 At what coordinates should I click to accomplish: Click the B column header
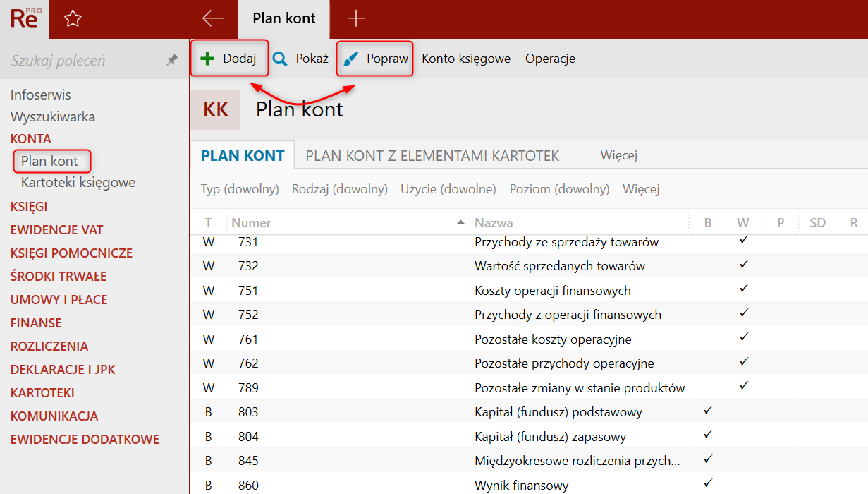click(x=708, y=222)
